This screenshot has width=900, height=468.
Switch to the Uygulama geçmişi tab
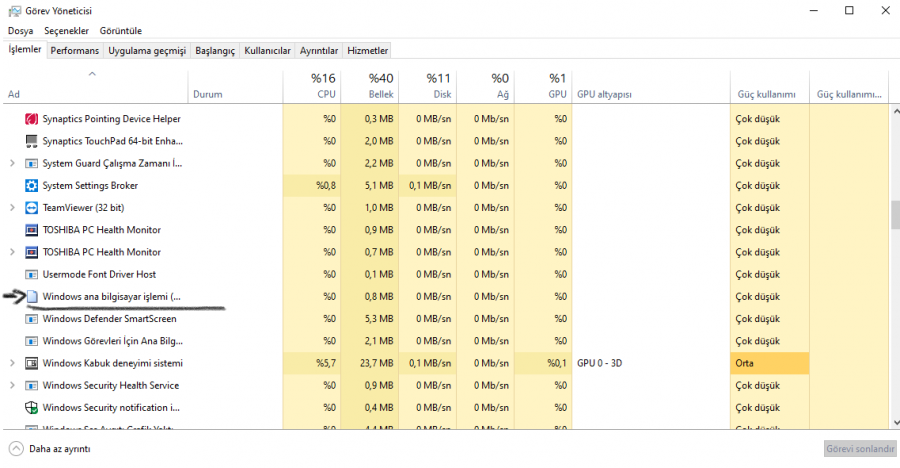(147, 51)
